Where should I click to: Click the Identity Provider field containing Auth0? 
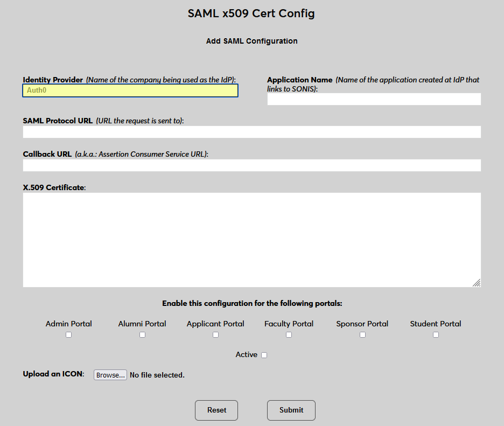[130, 90]
